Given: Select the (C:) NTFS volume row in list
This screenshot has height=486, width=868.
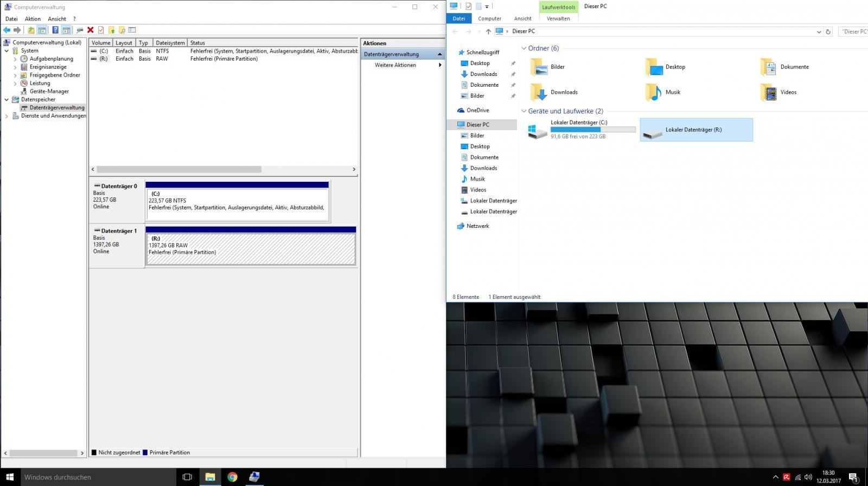Looking at the screenshot, I should pyautogui.click(x=224, y=51).
